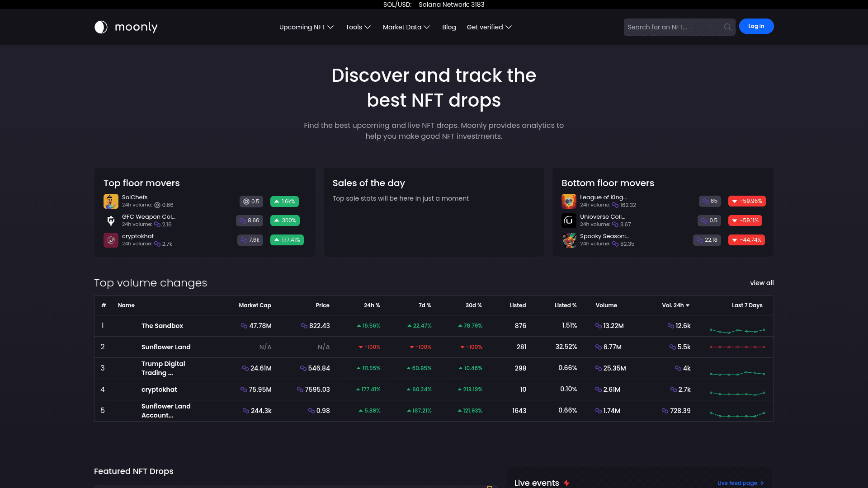The image size is (868, 488).
Task: Click the cryptokhat avatar in Top floor movers
Action: (111, 240)
